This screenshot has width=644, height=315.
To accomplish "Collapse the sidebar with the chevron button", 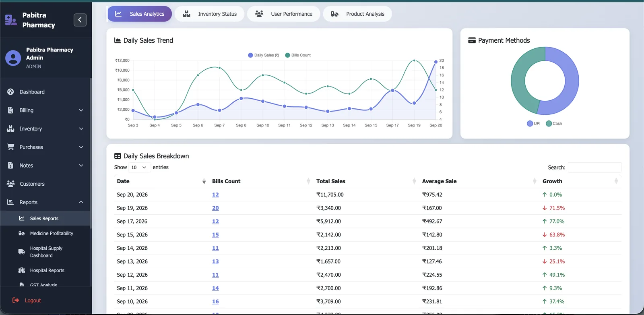I will 80,20.
